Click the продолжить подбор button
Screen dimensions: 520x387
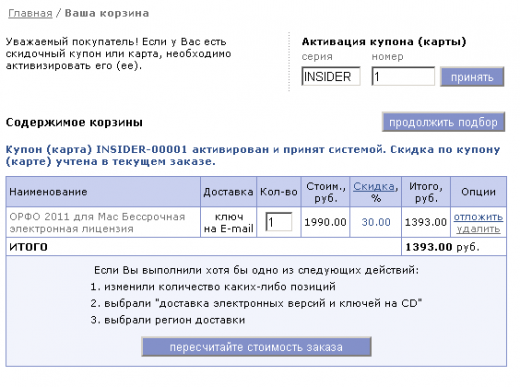pos(443,122)
